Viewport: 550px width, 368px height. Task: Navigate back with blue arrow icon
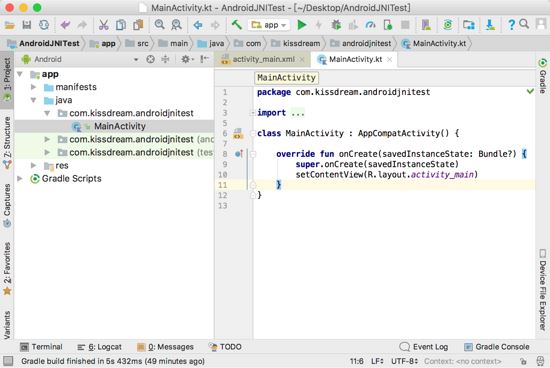click(x=198, y=25)
